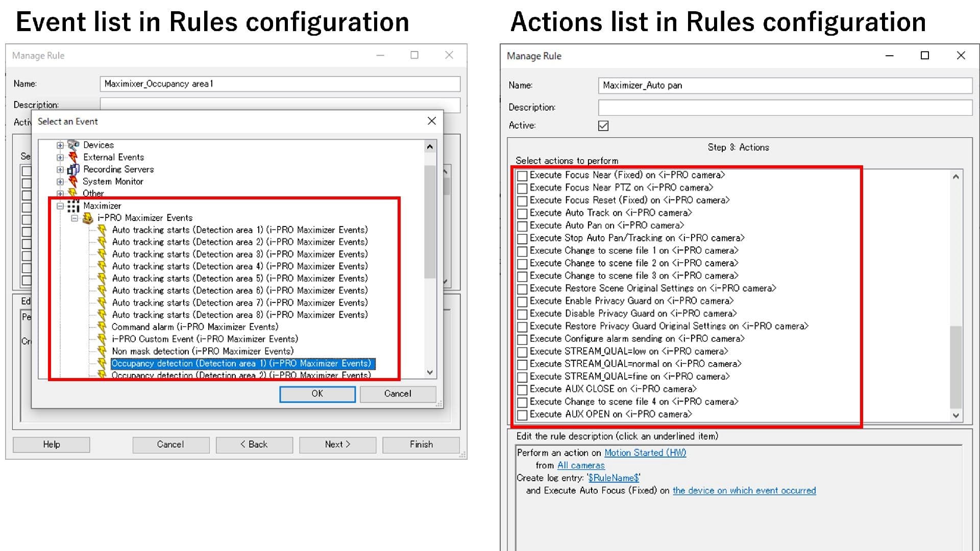Collapse the Maximizer tree node
Image resolution: width=980 pixels, height=551 pixels.
tap(60, 206)
